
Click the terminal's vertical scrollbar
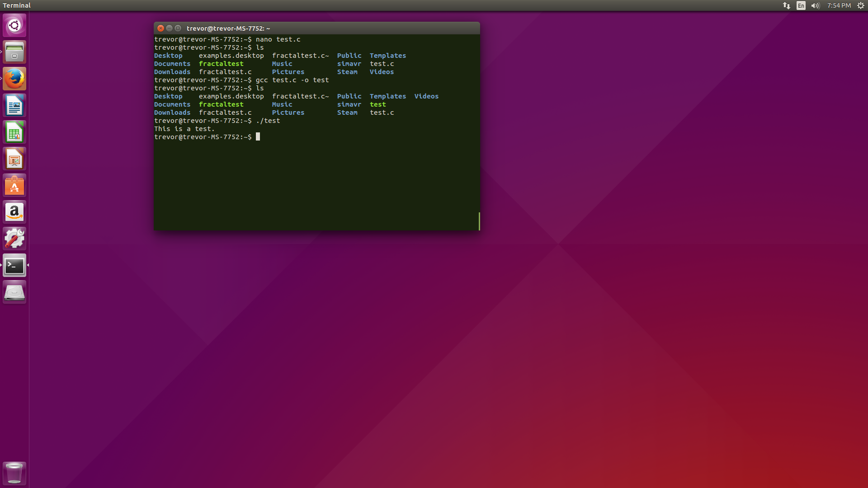(479, 221)
